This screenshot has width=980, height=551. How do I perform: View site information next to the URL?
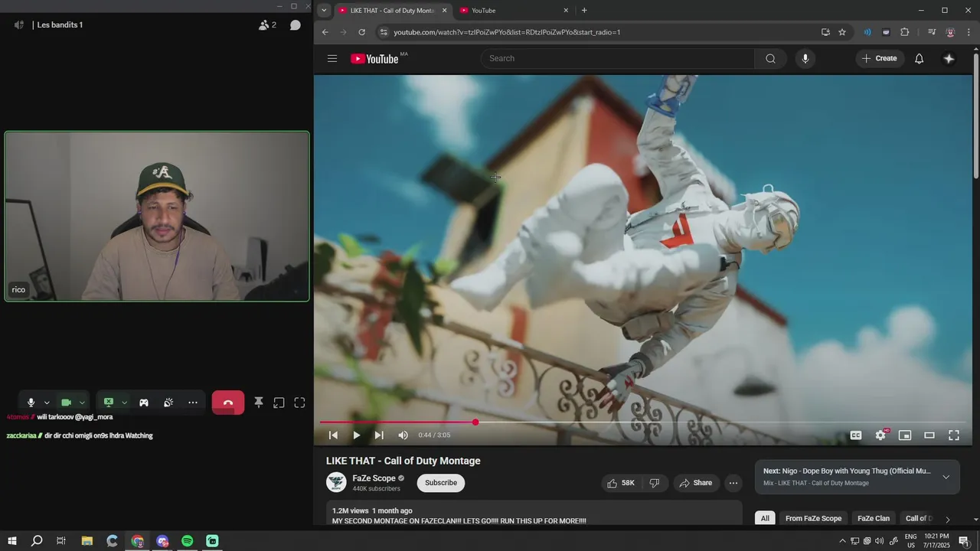pos(384,32)
